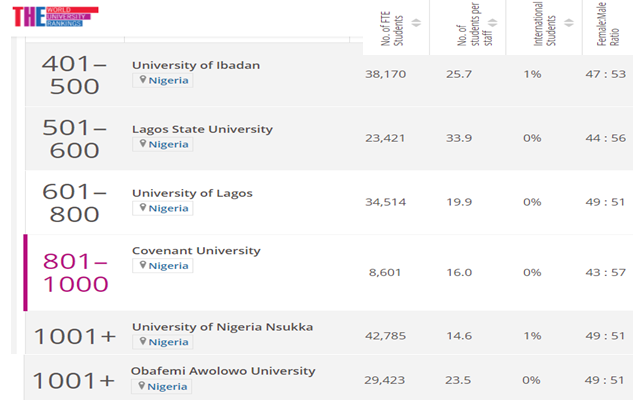Viewport: 633px width, 400px height.
Task: Click the location pin under Lagos State University
Action: point(143,145)
